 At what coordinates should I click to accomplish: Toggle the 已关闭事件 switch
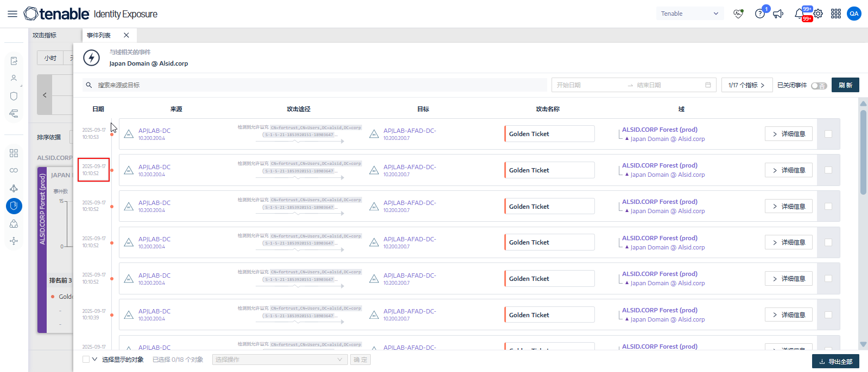click(819, 86)
